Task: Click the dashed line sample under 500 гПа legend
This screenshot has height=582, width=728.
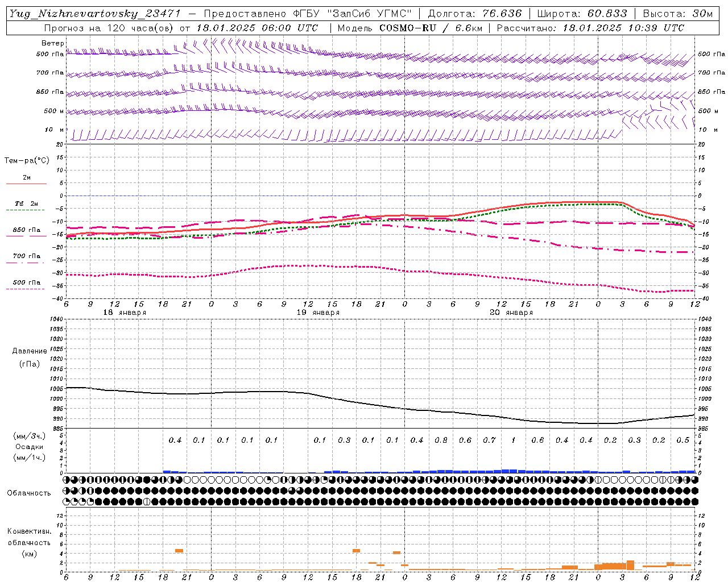Action: click(26, 289)
